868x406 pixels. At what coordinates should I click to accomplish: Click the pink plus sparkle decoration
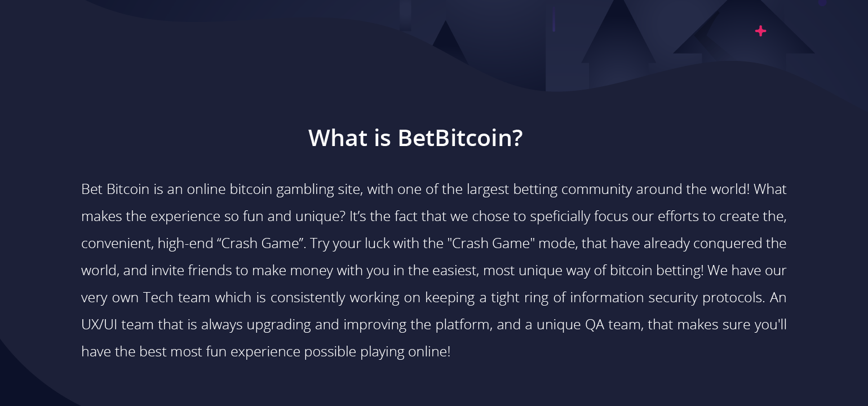pyautogui.click(x=760, y=31)
